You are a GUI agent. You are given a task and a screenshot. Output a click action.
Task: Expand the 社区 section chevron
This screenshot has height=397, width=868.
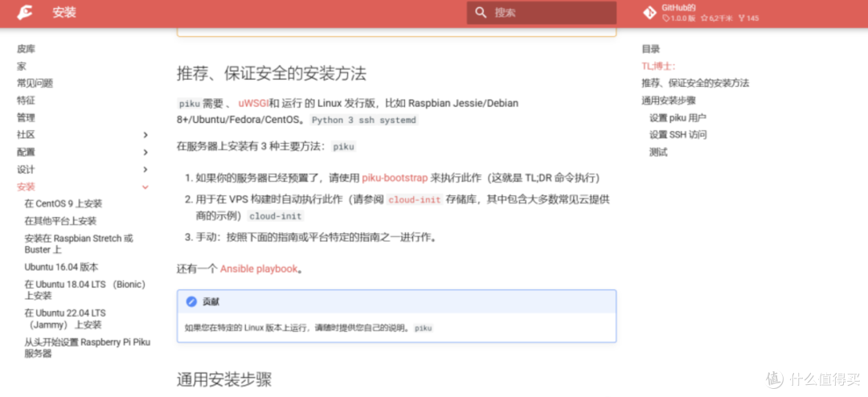tap(145, 135)
